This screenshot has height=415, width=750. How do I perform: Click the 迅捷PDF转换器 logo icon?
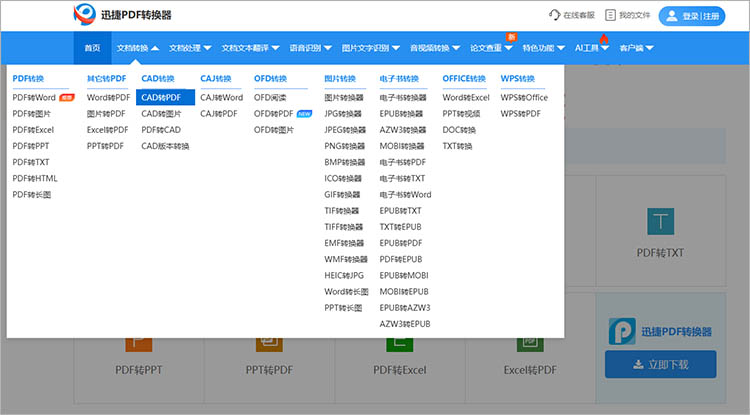(85, 14)
